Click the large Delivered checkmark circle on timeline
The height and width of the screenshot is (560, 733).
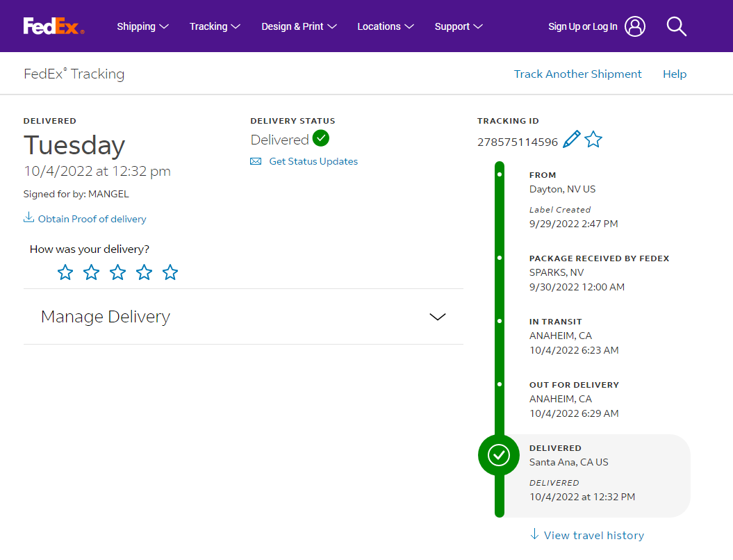[499, 455]
